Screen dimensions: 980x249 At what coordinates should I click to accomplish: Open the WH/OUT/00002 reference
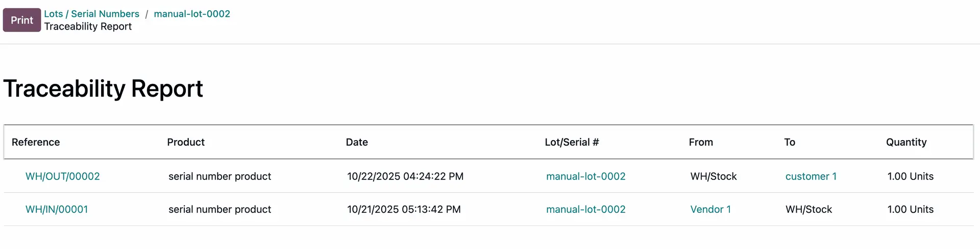coord(63,176)
